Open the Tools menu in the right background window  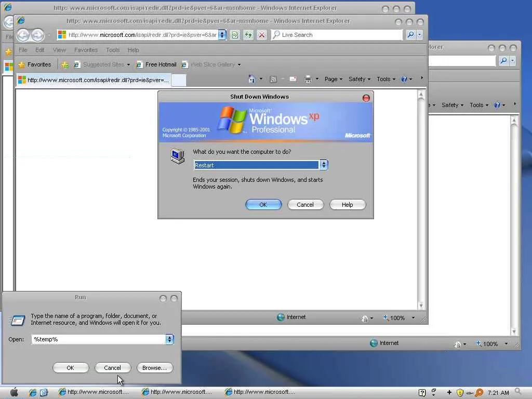point(479,105)
